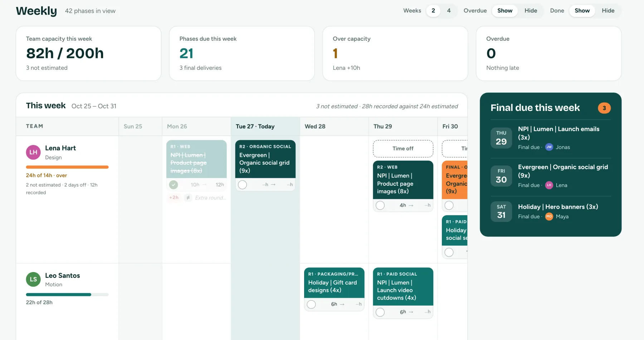This screenshot has width=644, height=340.
Task: Click the not-equal icon beside Extra round
Action: [x=188, y=198]
